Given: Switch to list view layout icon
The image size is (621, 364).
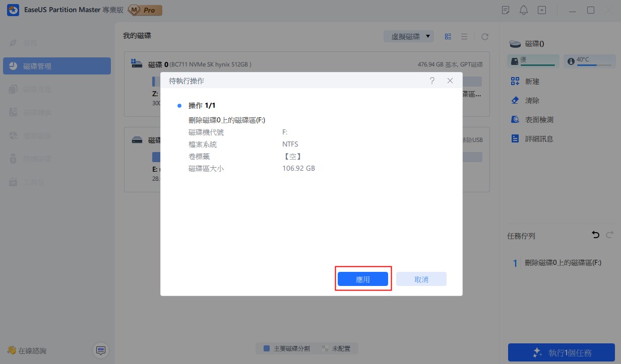Looking at the screenshot, I should 464,36.
